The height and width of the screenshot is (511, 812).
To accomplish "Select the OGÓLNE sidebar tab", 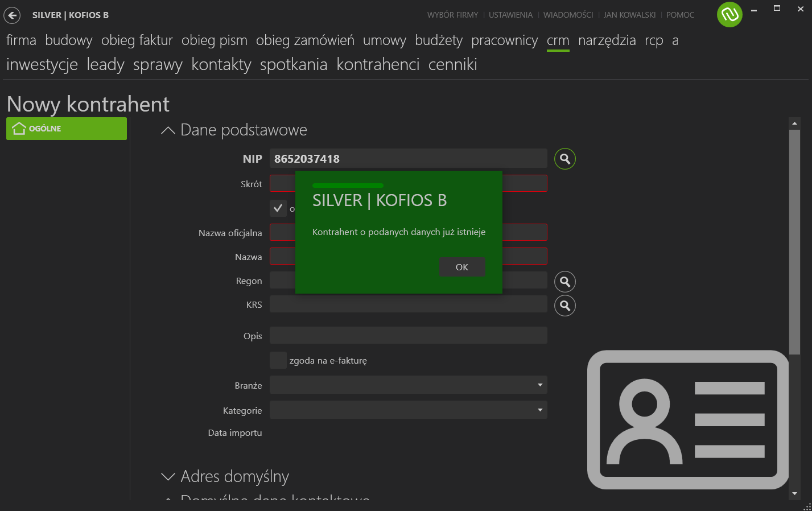I will coord(67,129).
